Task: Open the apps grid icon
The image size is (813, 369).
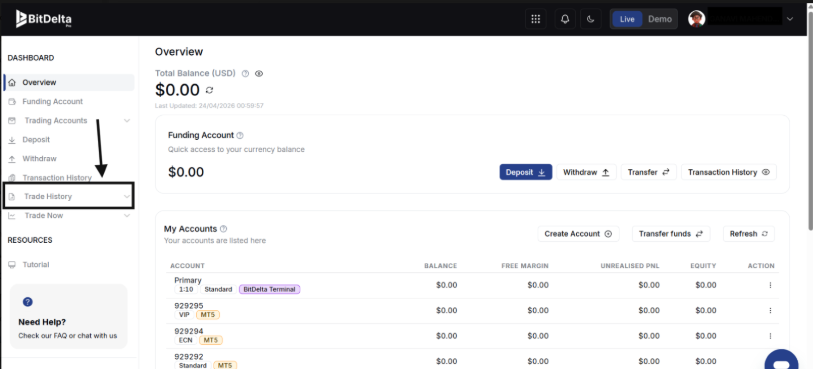Action: point(536,19)
